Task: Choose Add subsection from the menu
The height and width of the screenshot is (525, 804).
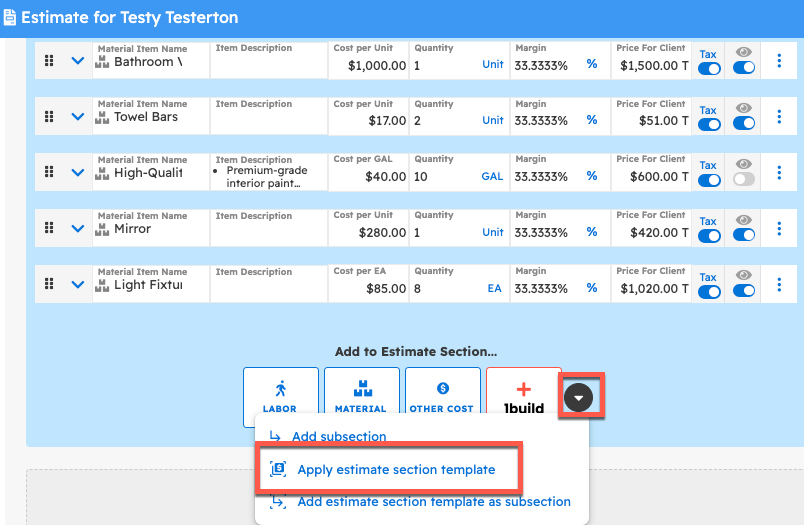Action: [338, 437]
